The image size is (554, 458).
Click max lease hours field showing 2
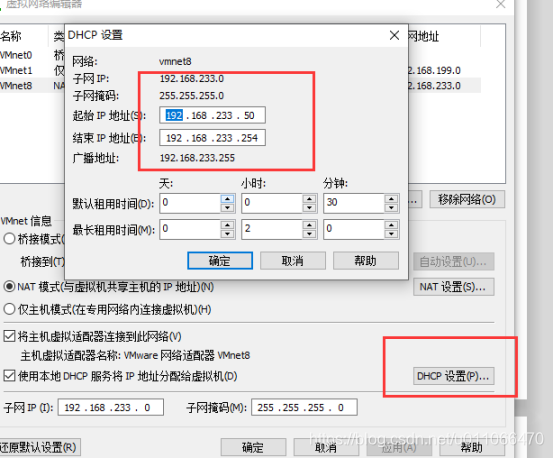[272, 229]
